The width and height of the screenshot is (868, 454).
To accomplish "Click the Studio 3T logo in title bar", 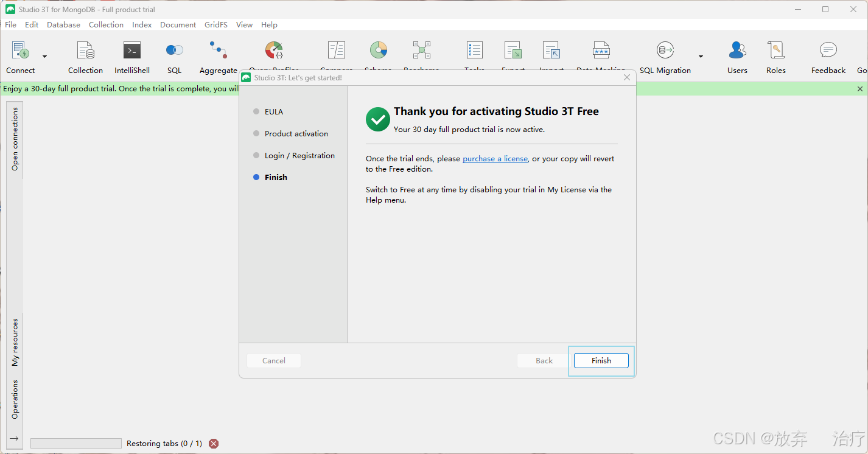I will click(x=10, y=9).
